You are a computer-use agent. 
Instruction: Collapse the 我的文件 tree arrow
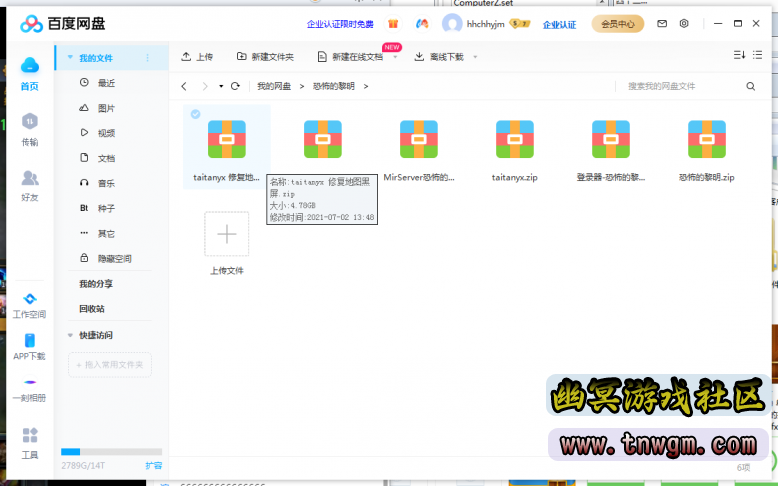(70, 57)
